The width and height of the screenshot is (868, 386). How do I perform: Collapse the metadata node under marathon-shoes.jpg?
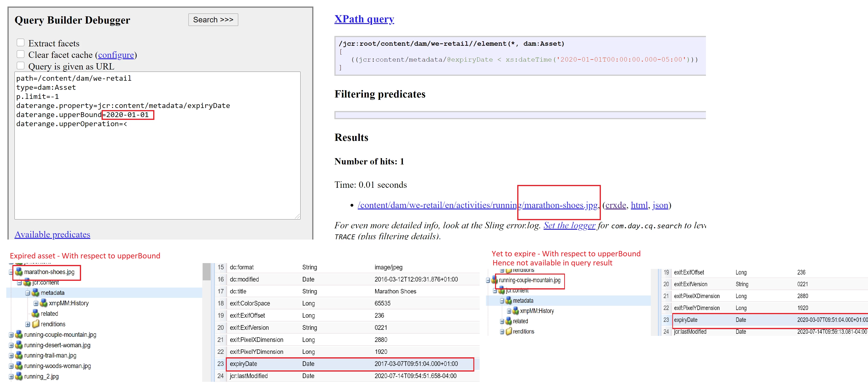28,293
